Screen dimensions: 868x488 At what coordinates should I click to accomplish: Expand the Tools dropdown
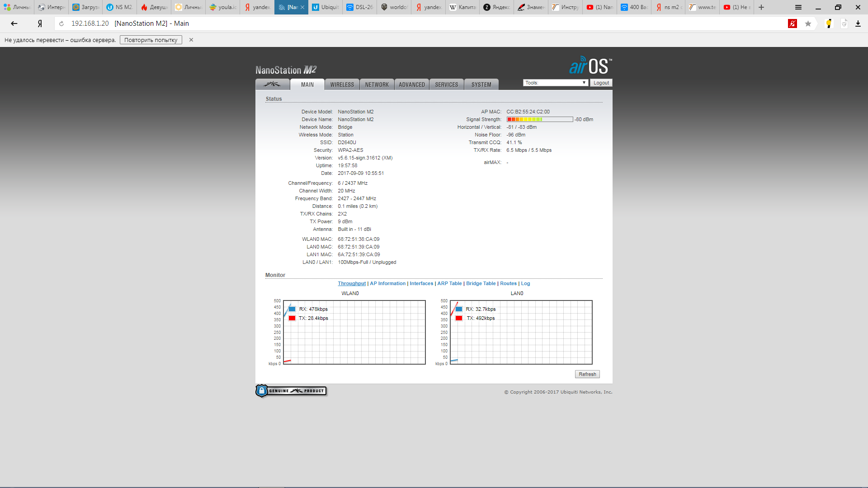tap(556, 83)
